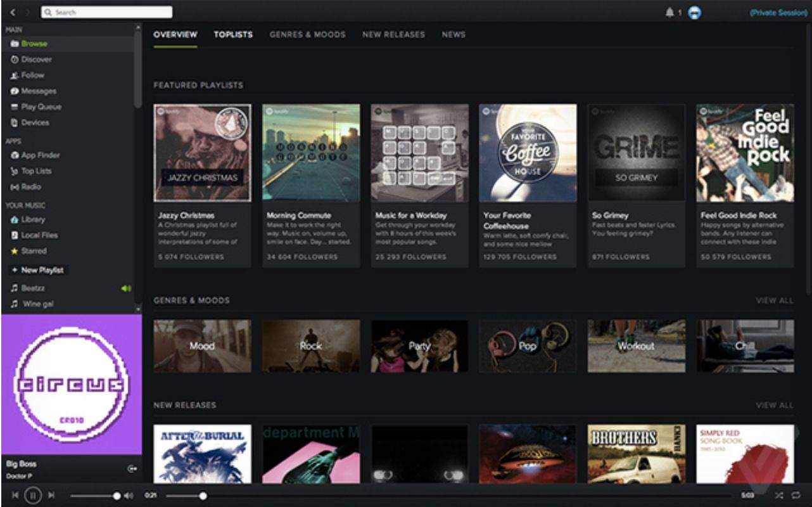Select the Workout genre tile

[636, 346]
